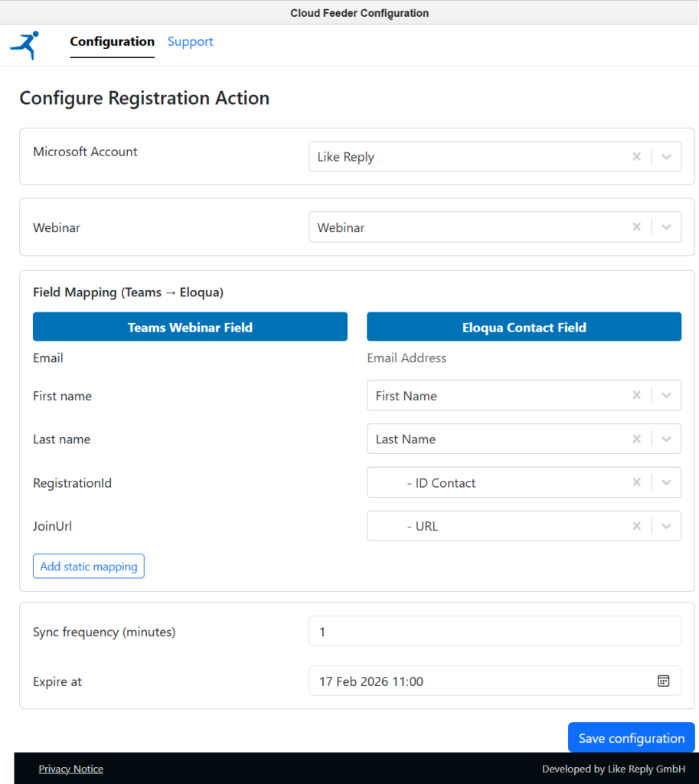Open the Privacy Notice link
The image size is (699, 784).
pyautogui.click(x=70, y=769)
